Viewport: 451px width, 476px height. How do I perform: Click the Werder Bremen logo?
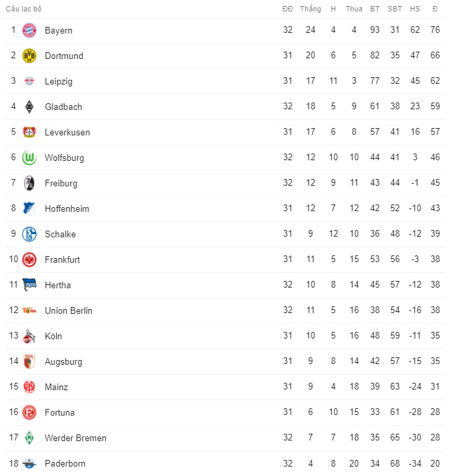point(29,438)
